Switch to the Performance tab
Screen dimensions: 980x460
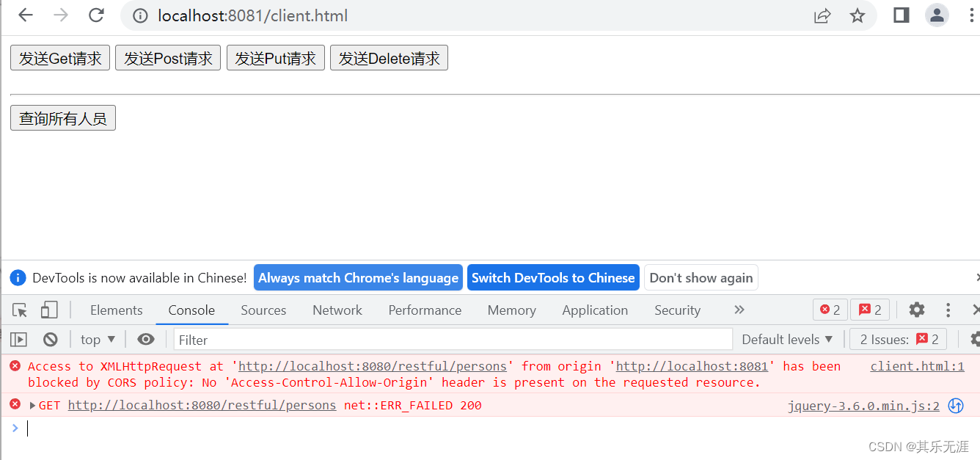click(425, 310)
